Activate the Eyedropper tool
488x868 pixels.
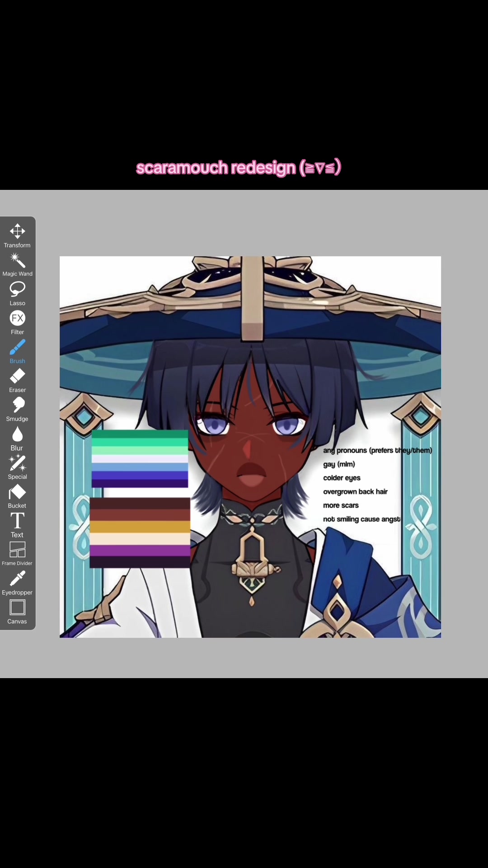point(17,583)
